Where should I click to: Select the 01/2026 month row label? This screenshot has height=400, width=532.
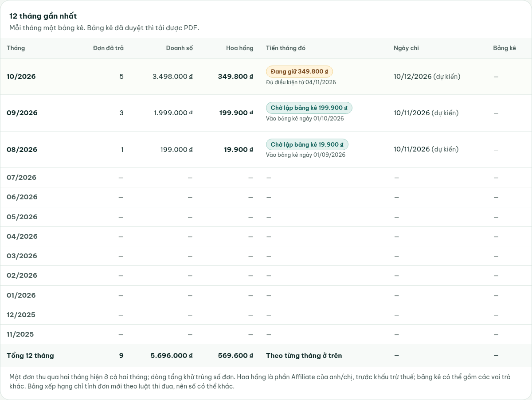coord(21,295)
